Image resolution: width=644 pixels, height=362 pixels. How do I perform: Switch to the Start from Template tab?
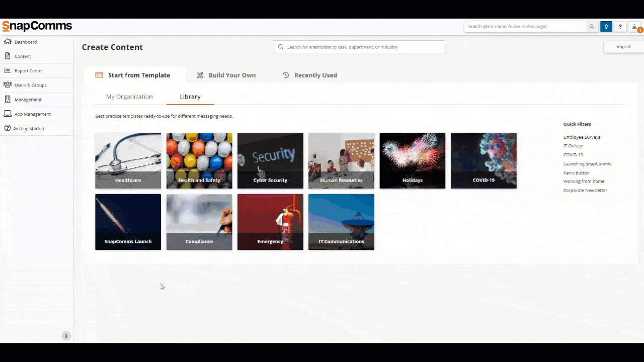(x=134, y=75)
